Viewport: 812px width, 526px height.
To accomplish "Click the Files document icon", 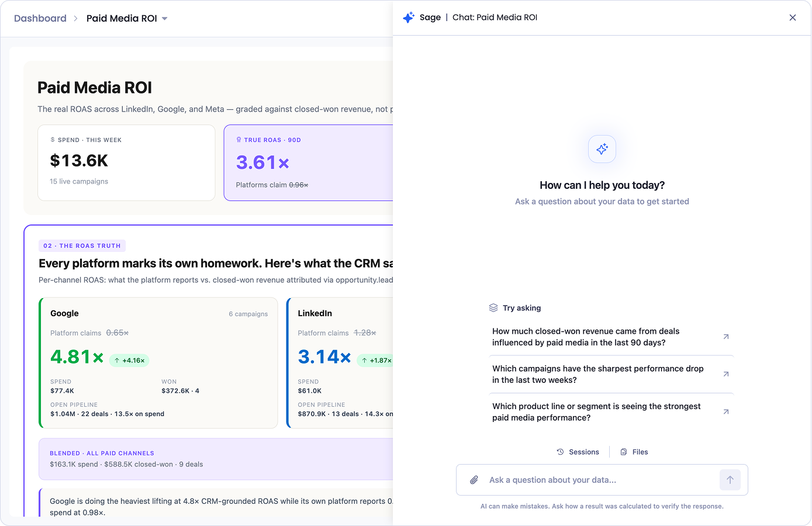I will pos(624,452).
